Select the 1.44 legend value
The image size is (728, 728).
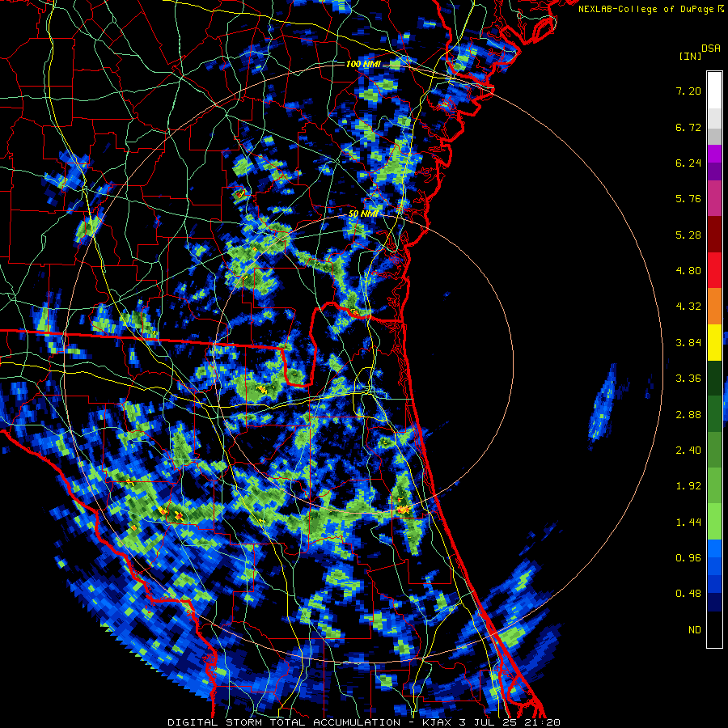(688, 523)
